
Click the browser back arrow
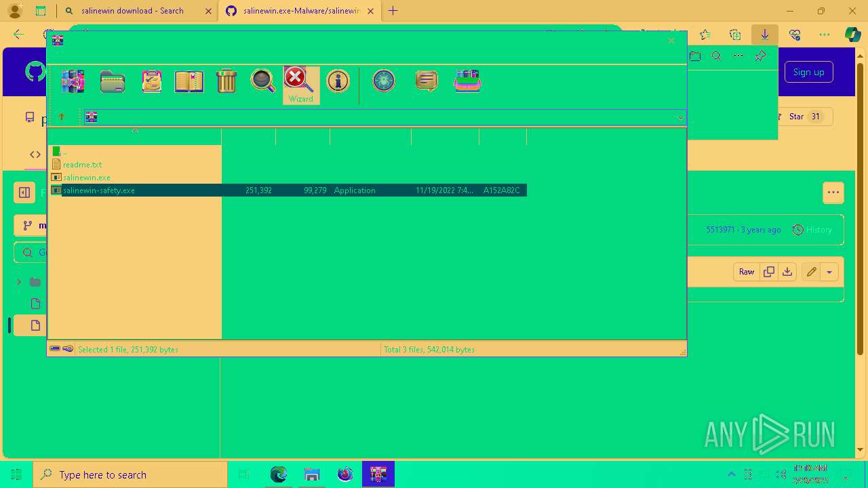pyautogui.click(x=19, y=35)
